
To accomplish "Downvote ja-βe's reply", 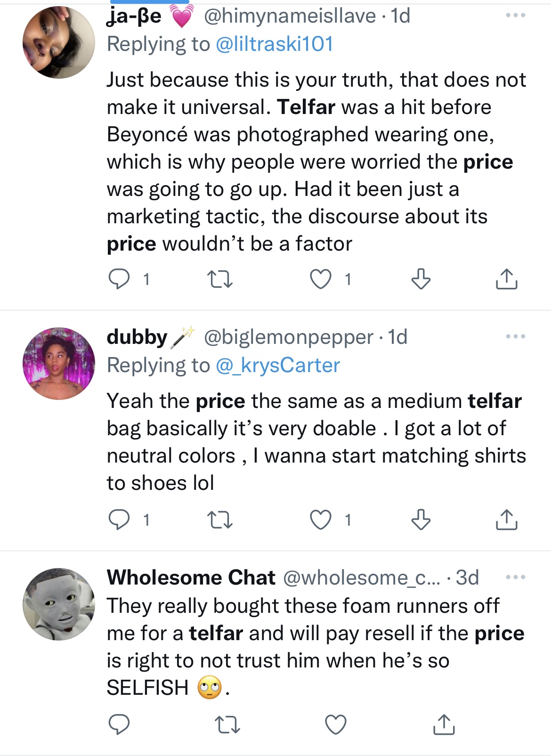I will click(x=421, y=279).
